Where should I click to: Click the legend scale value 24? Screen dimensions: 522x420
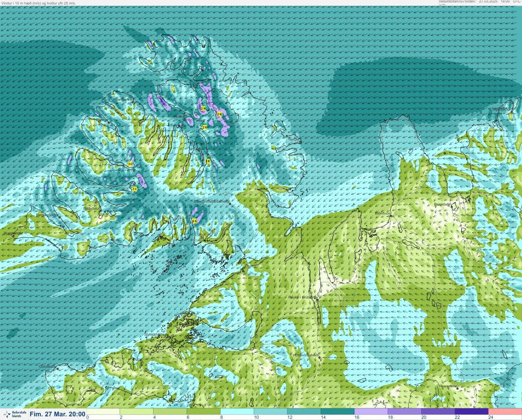point(491,417)
